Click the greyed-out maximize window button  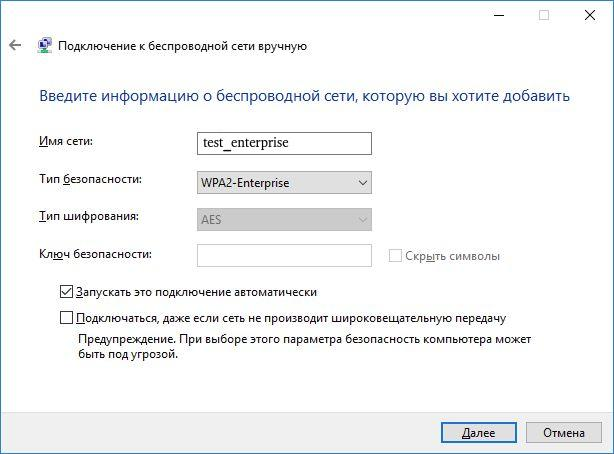click(544, 15)
